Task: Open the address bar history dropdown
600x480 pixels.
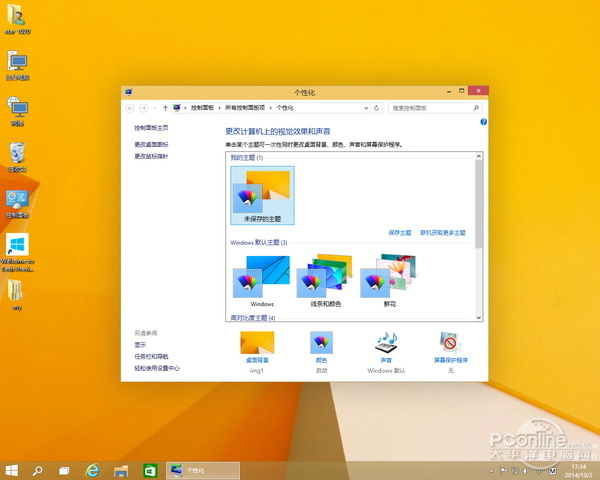Action: coord(367,107)
